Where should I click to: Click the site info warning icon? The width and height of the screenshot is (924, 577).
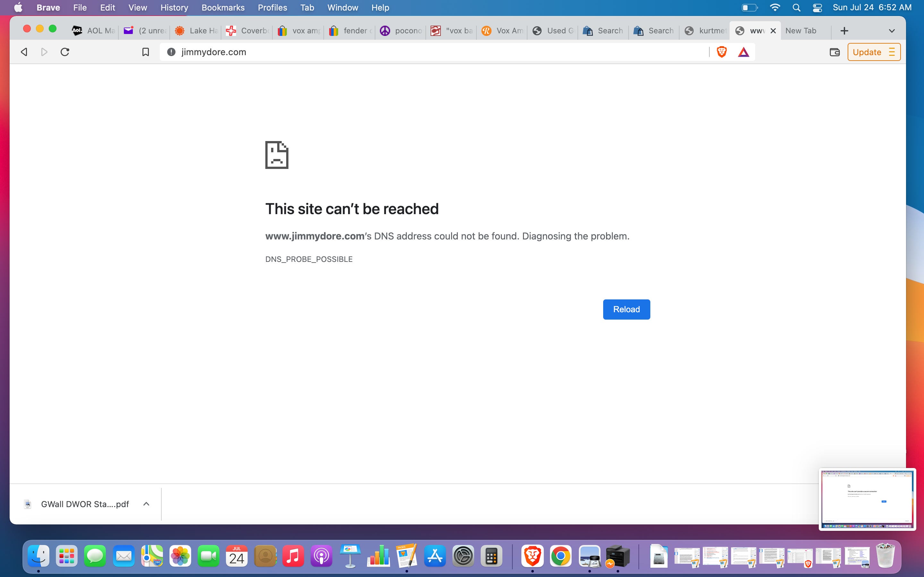point(171,52)
